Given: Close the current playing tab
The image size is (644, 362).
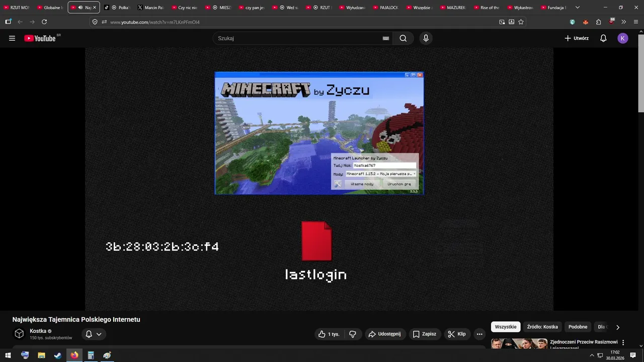Looking at the screenshot, I should pos(95,8).
